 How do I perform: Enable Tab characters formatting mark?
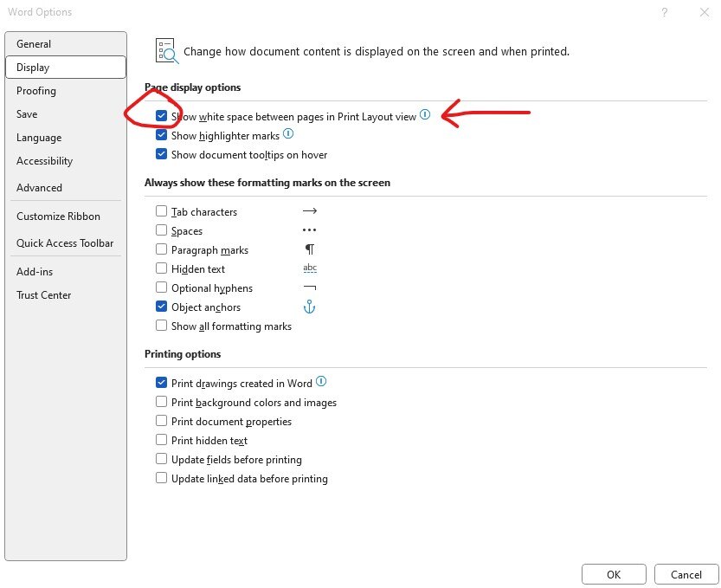(x=161, y=210)
